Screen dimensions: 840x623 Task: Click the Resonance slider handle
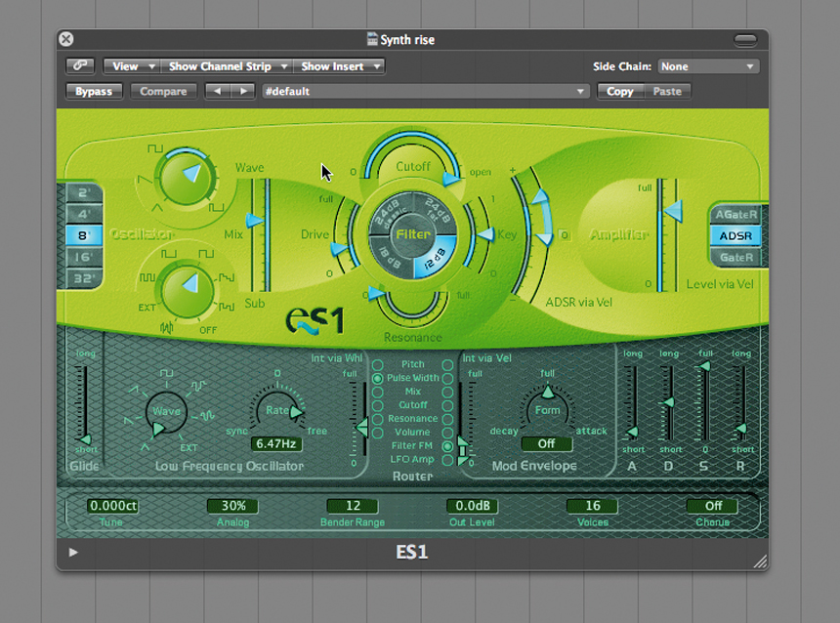376,293
